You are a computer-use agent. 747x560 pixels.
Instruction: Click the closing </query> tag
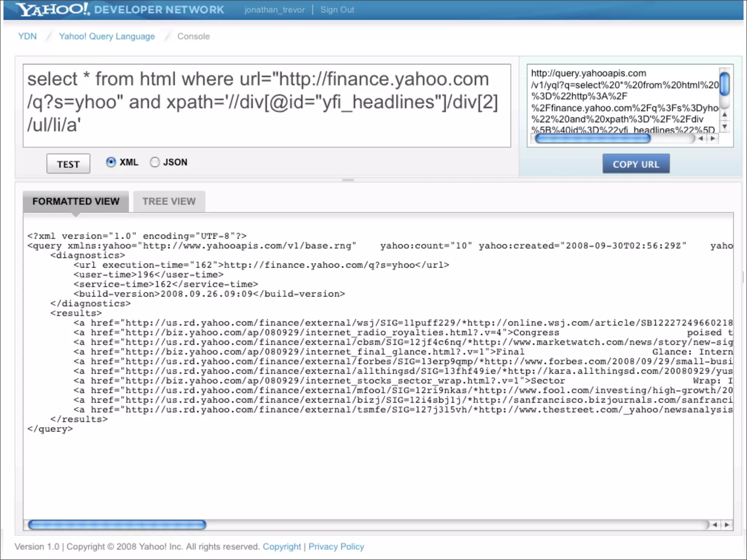pos(50,429)
